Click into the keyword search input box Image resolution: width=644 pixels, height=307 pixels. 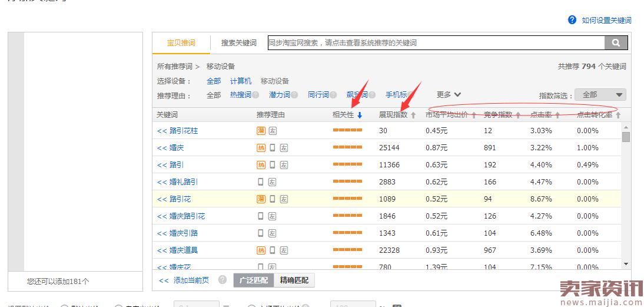(x=436, y=43)
